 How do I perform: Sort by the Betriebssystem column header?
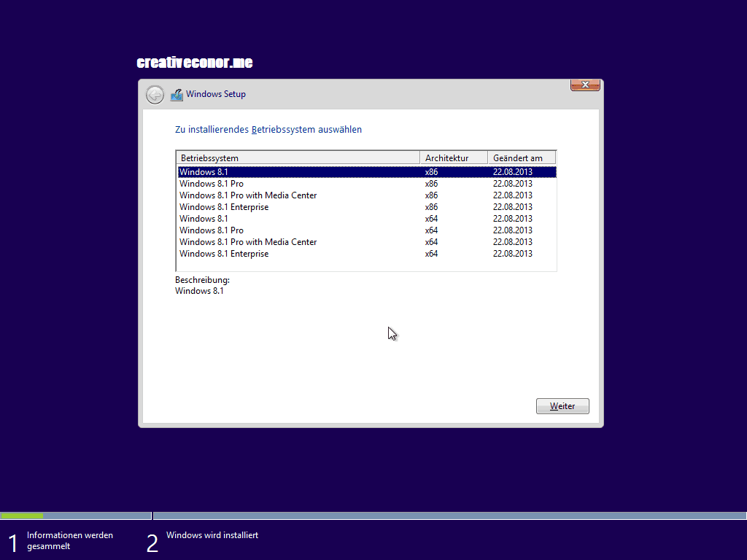point(298,158)
